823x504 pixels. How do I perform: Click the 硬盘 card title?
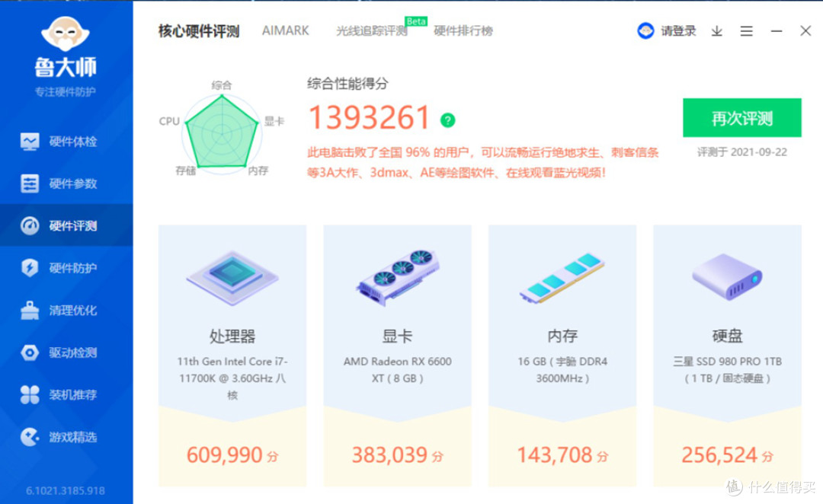coord(728,336)
